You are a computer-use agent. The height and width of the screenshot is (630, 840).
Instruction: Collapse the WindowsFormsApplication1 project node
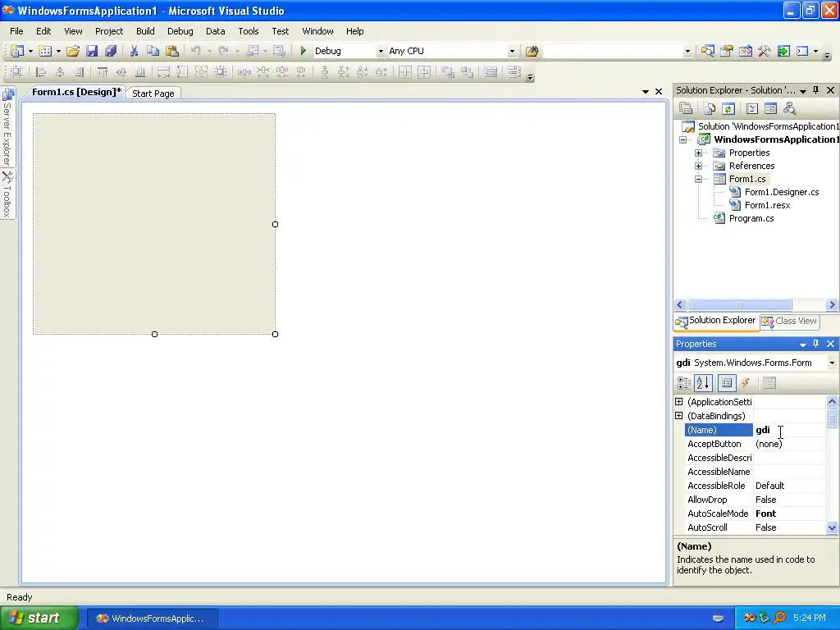pyautogui.click(x=683, y=139)
